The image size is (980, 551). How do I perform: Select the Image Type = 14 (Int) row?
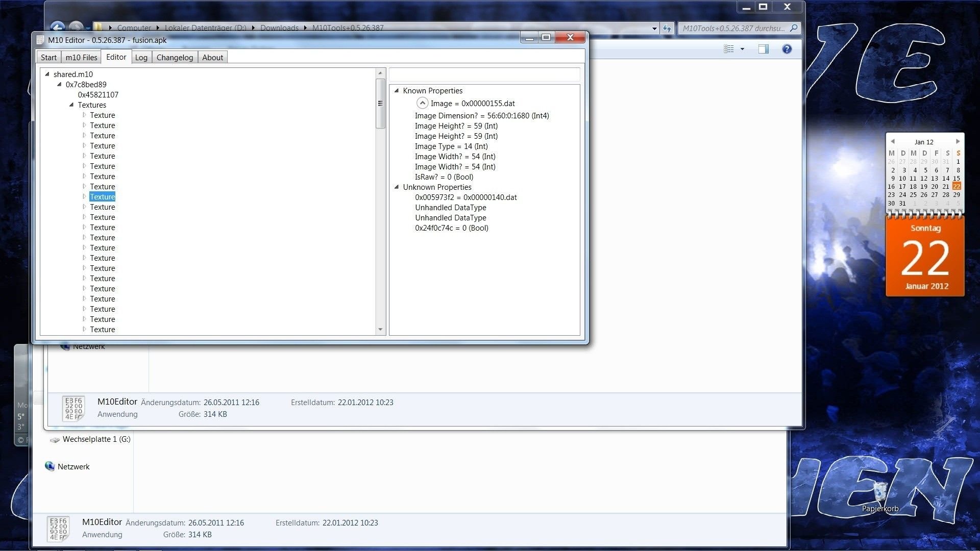coord(451,146)
